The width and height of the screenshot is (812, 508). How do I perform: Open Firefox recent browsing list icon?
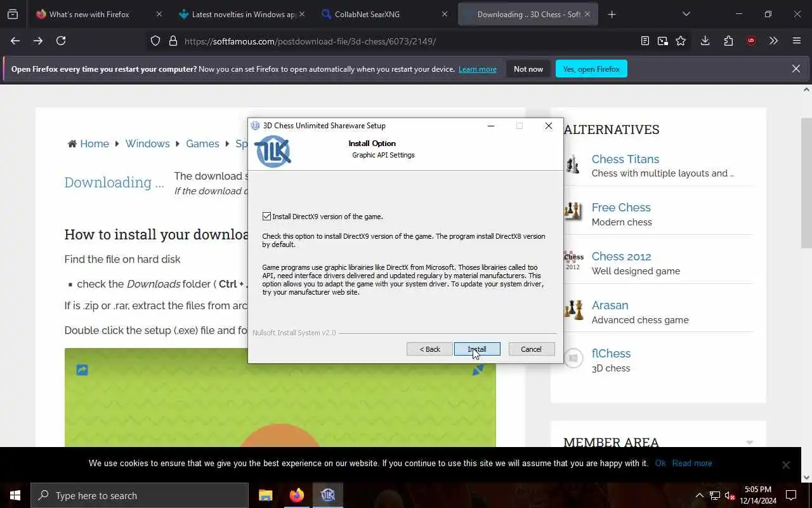click(x=13, y=14)
